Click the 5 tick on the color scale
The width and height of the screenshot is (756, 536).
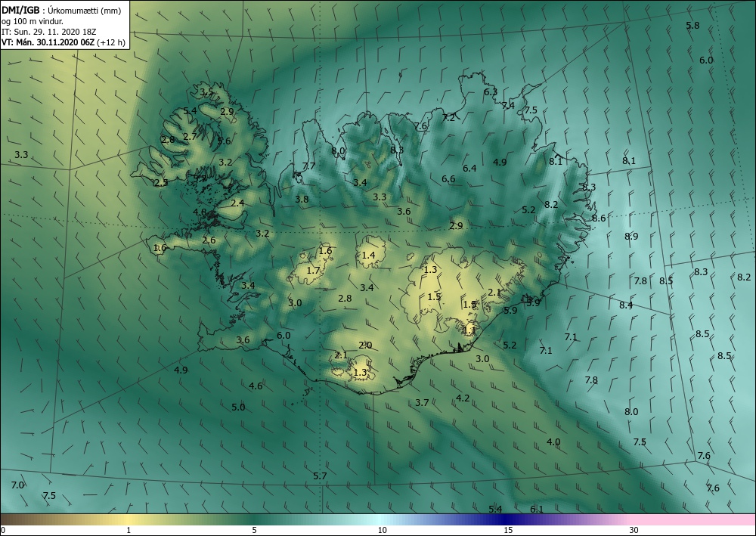tap(254, 531)
